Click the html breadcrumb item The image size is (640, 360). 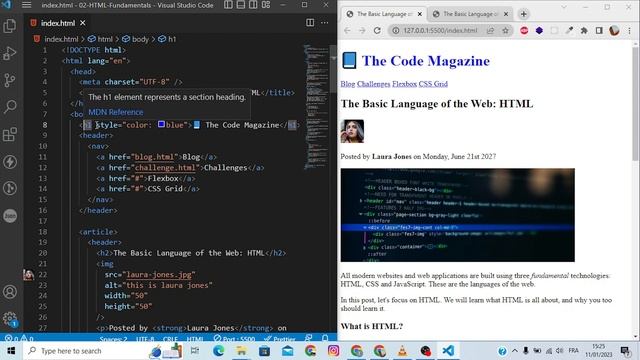(100, 39)
